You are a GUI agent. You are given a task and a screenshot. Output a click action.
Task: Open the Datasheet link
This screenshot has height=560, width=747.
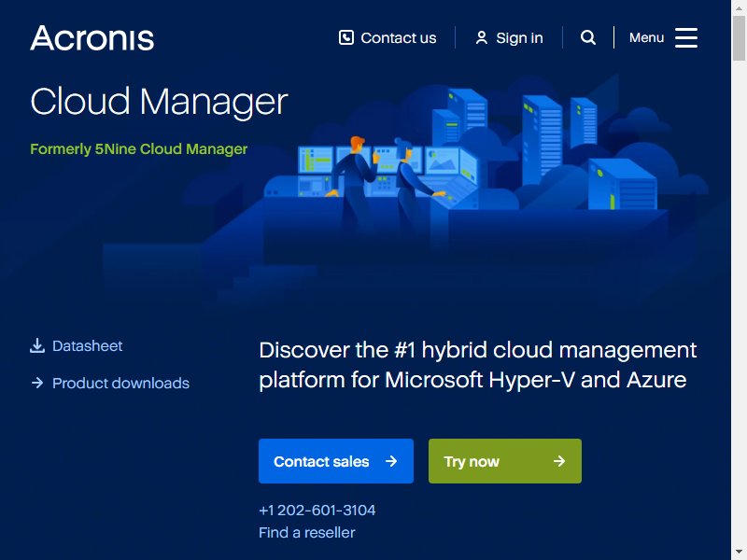click(x=87, y=345)
